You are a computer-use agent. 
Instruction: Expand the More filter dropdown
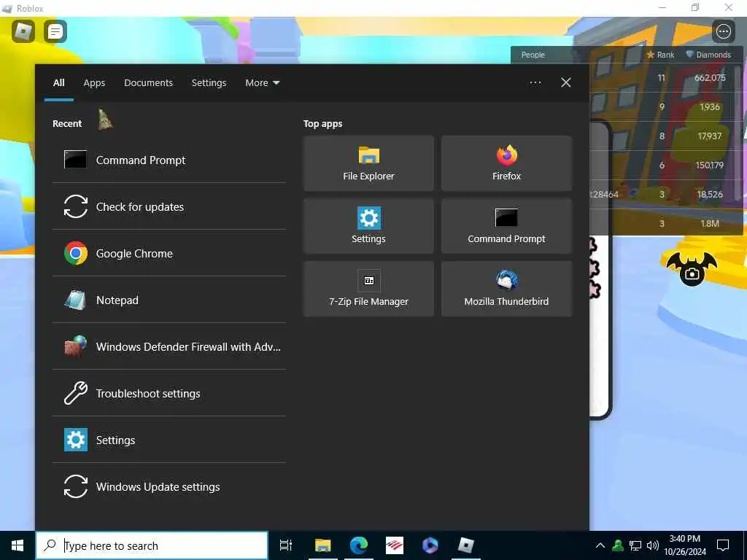tap(262, 83)
